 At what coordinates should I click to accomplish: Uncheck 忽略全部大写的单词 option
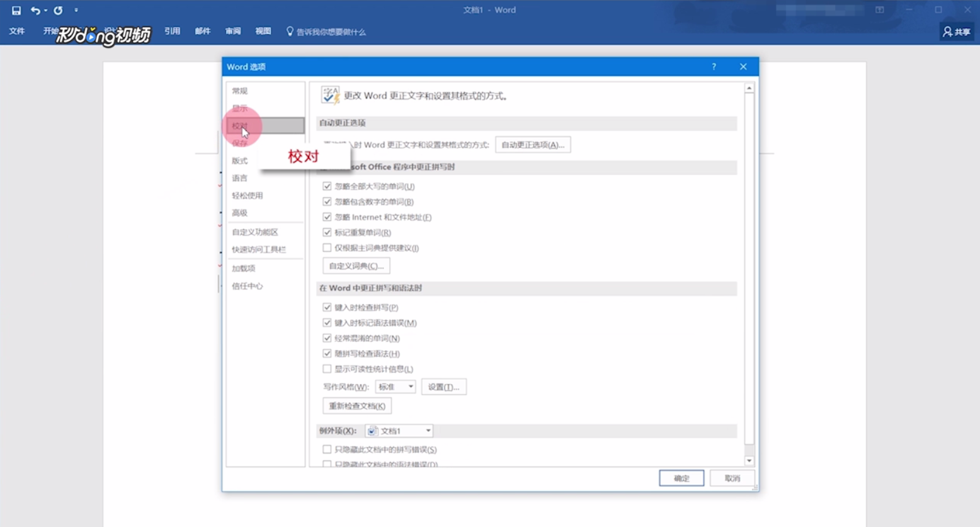click(x=327, y=186)
